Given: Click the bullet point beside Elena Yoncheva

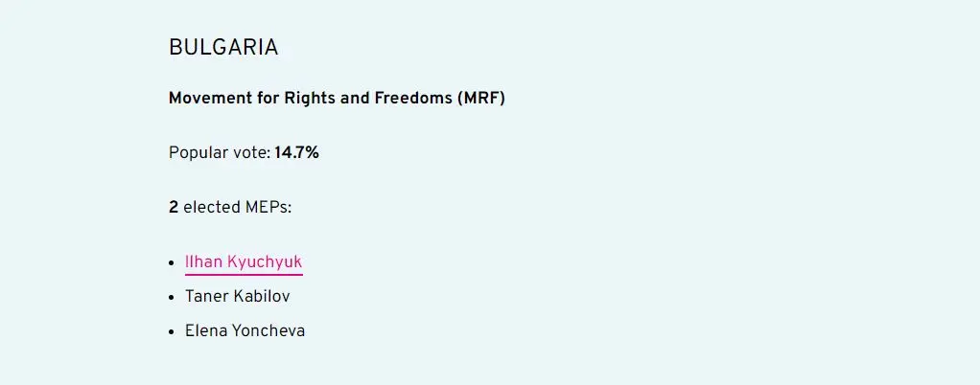Looking at the screenshot, I should click(x=173, y=332).
